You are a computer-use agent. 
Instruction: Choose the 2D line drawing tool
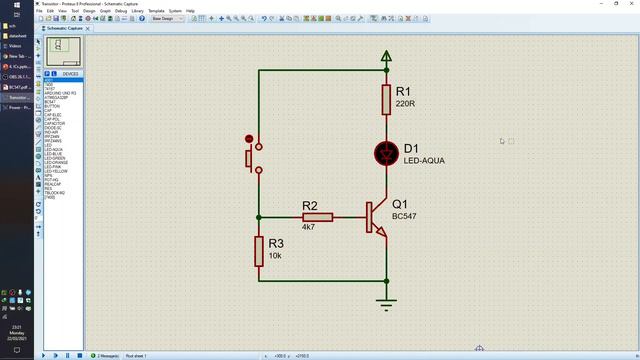tap(38, 142)
